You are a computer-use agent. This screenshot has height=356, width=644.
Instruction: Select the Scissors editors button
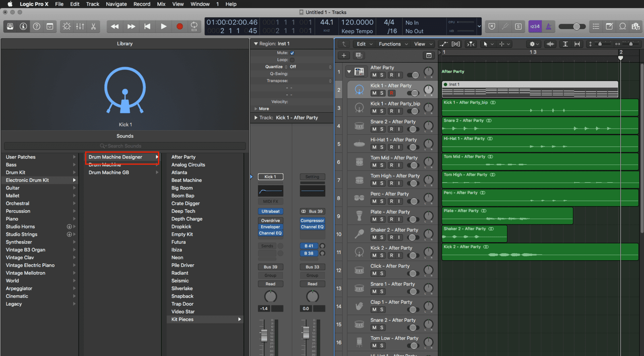click(x=93, y=27)
